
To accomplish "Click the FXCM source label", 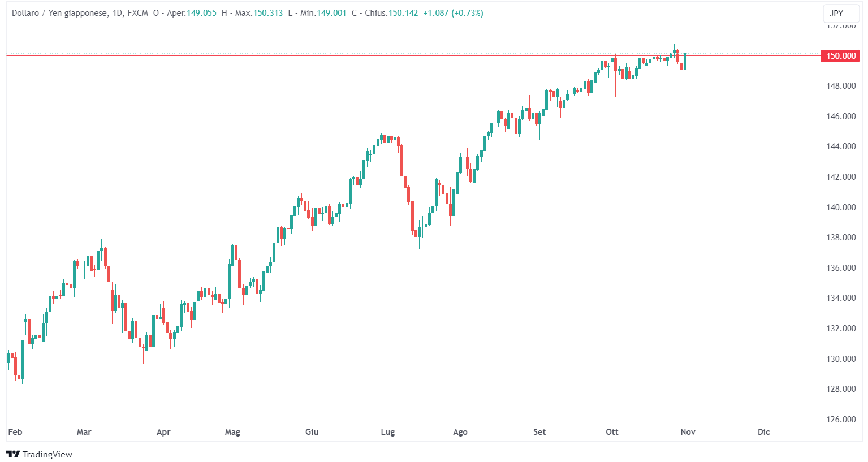I will tap(138, 13).
